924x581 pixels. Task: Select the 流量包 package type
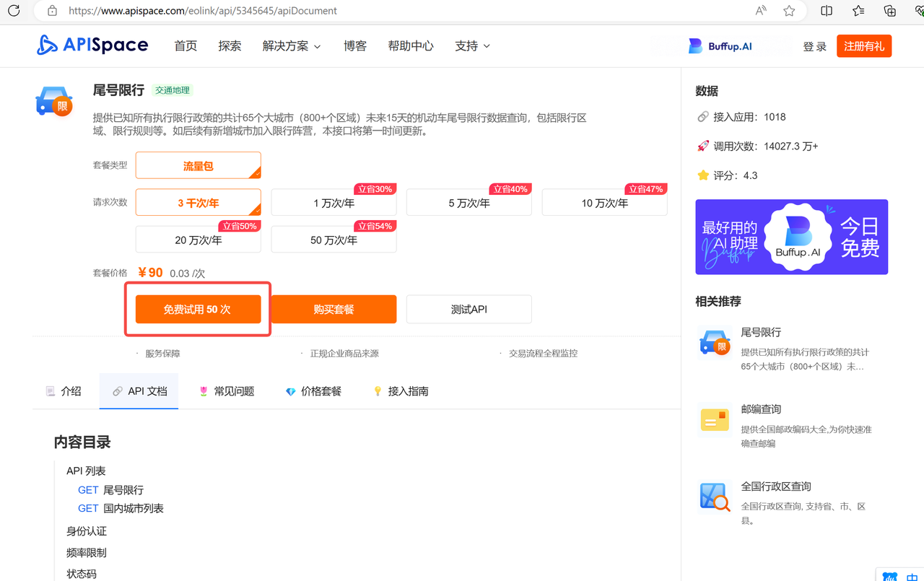point(198,165)
